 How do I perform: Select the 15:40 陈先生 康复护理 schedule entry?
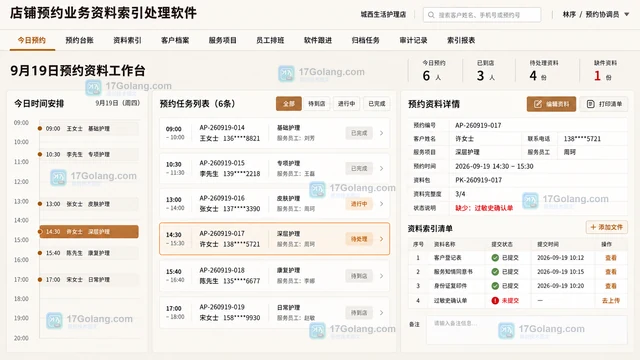(x=89, y=253)
